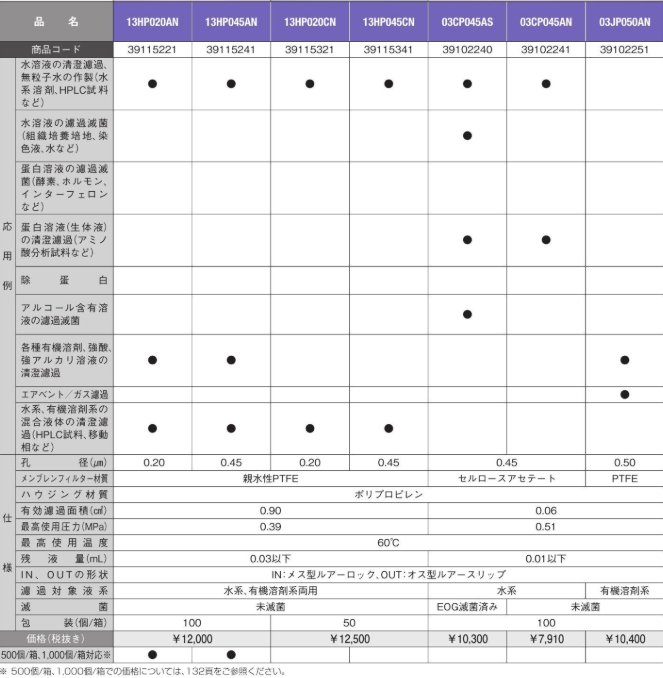Click 13HP020CN dot in 水系、有機溶剤系の混合液体 row
The image size is (663, 678).
point(310,428)
